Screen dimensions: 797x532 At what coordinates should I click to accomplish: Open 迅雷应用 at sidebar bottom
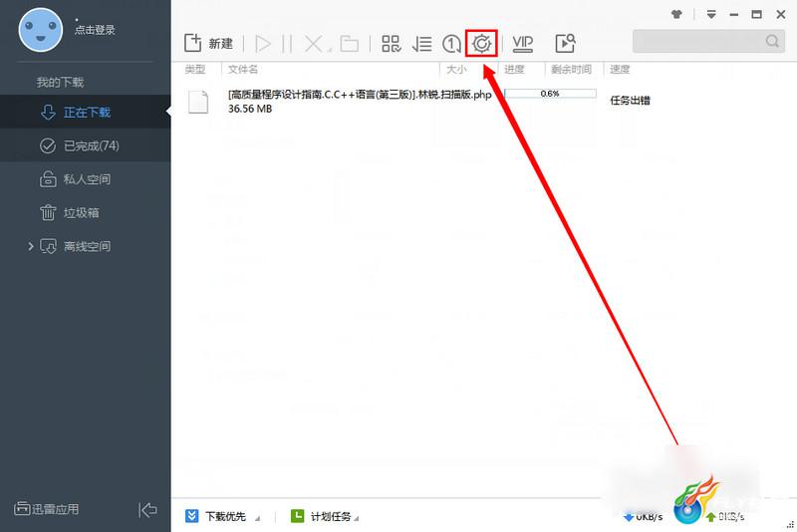click(46, 509)
